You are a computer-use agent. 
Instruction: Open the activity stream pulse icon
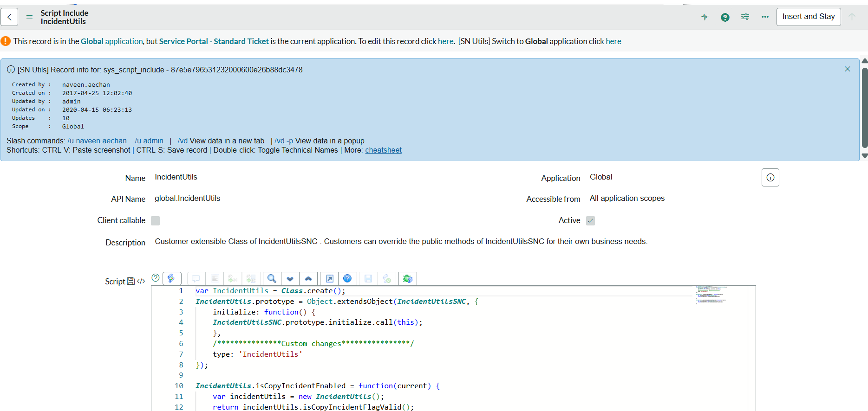[705, 17]
